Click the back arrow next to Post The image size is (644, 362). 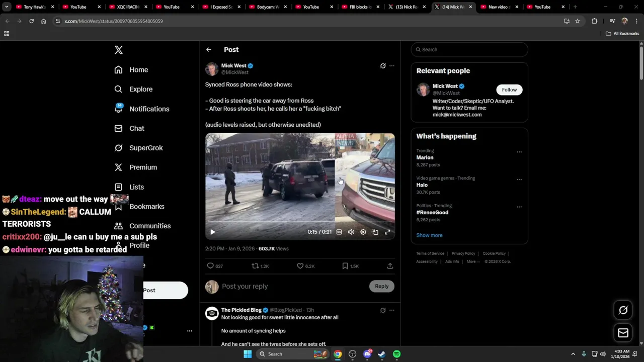(209, 50)
